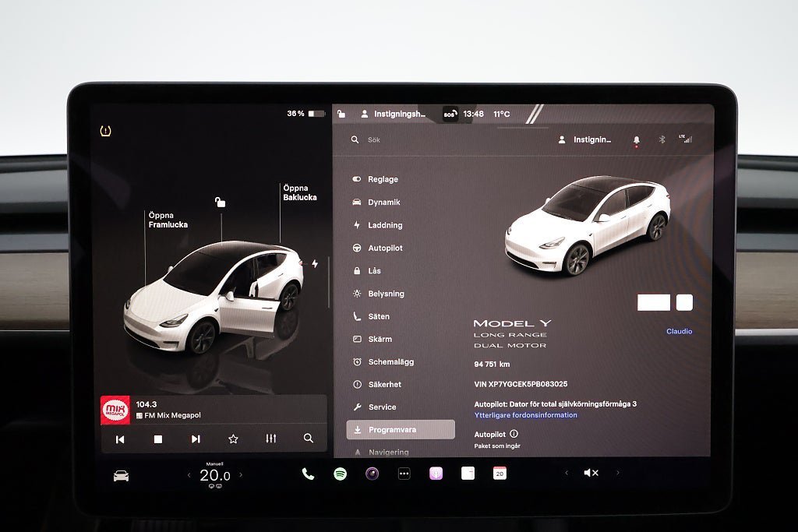Tap the Bluetooth icon
798x532 pixels.
[662, 140]
